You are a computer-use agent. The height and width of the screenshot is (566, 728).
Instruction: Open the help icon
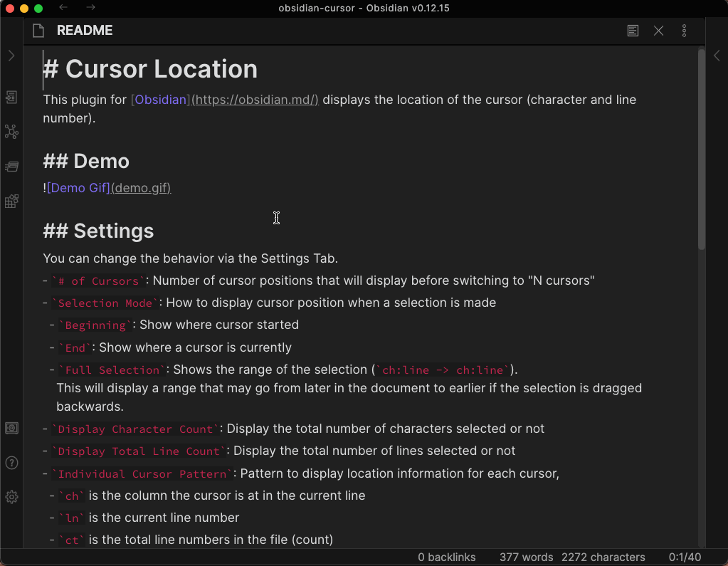point(11,463)
